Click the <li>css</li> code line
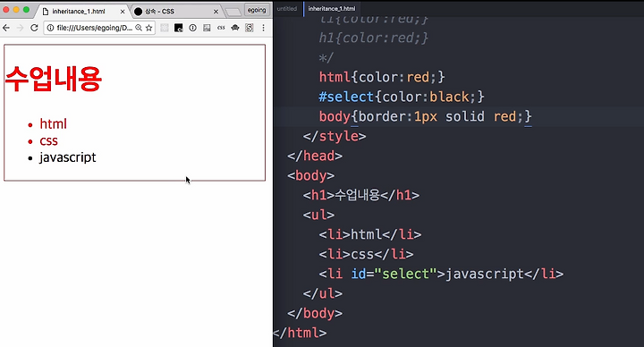Image resolution: width=644 pixels, height=347 pixels. click(366, 254)
